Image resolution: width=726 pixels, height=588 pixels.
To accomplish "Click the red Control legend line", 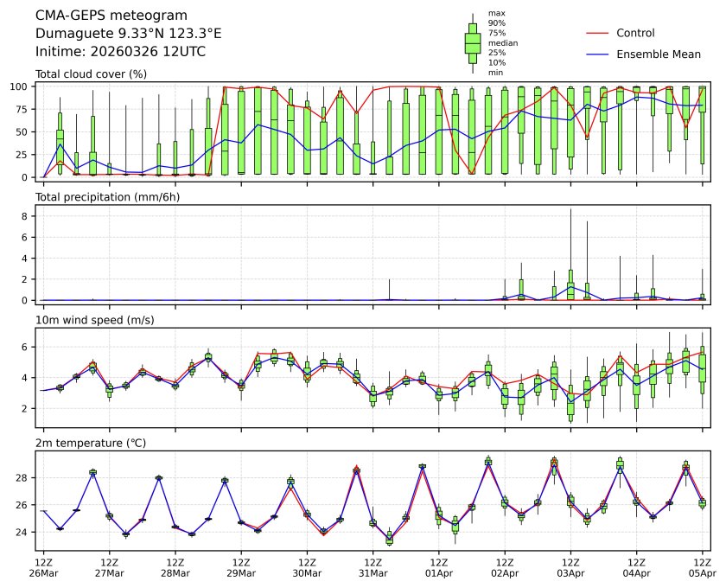I will [597, 33].
